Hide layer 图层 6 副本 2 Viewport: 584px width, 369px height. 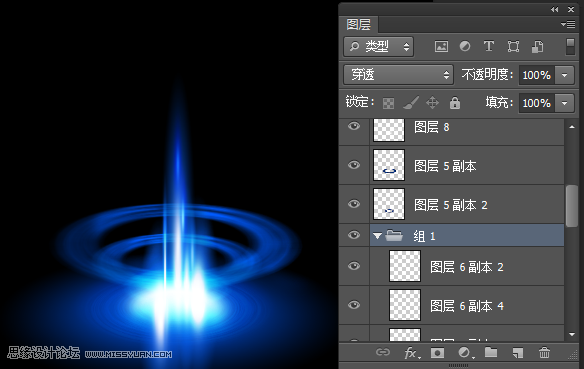[354, 266]
